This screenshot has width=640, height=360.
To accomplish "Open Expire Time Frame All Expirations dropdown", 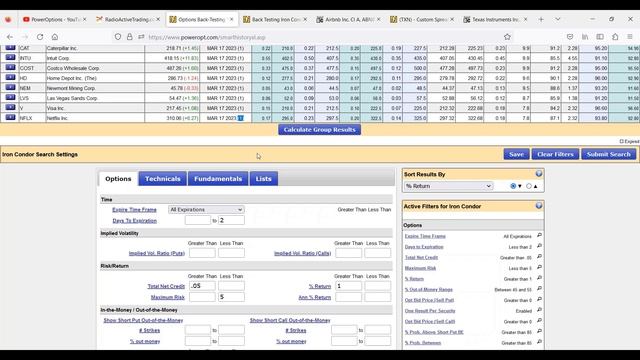I will pyautogui.click(x=206, y=209).
